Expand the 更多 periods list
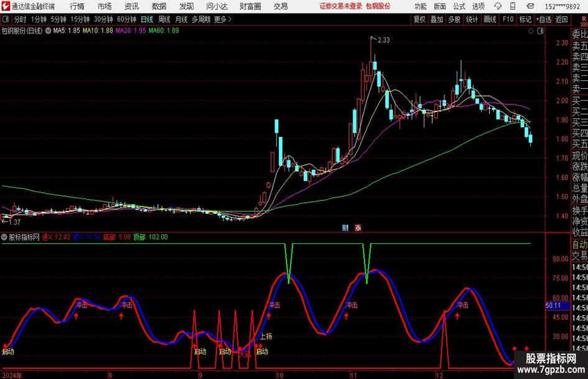The height and width of the screenshot is (379, 588). (223, 19)
